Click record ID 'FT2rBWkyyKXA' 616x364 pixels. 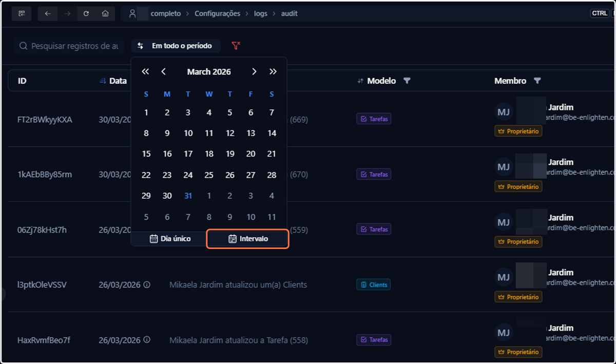(45, 120)
